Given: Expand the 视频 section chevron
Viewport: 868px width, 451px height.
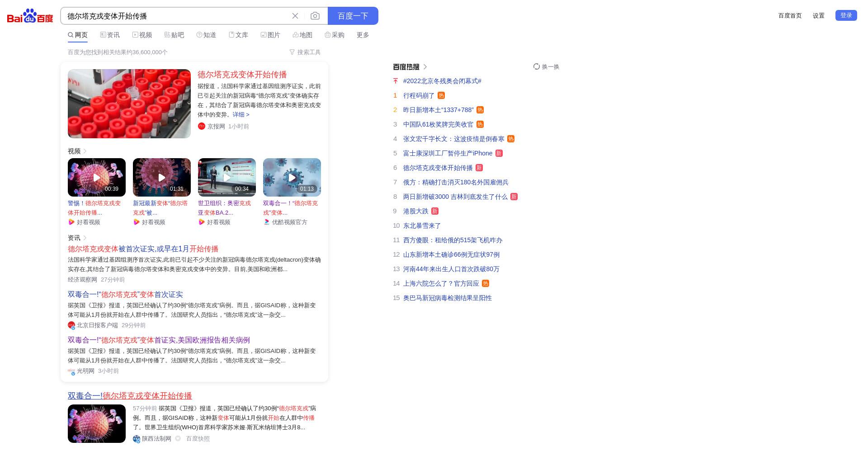Looking at the screenshot, I should tap(85, 151).
